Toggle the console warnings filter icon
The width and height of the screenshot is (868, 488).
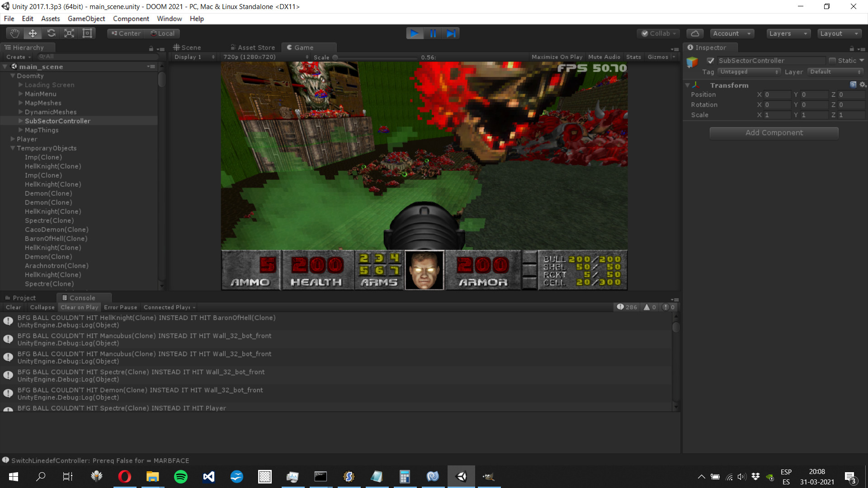[x=650, y=307]
